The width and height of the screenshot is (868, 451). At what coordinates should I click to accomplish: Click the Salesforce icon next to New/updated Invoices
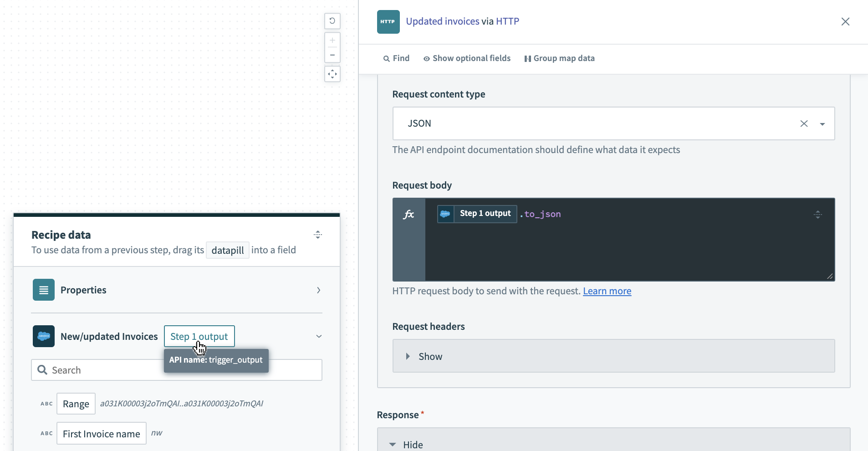pos(44,336)
